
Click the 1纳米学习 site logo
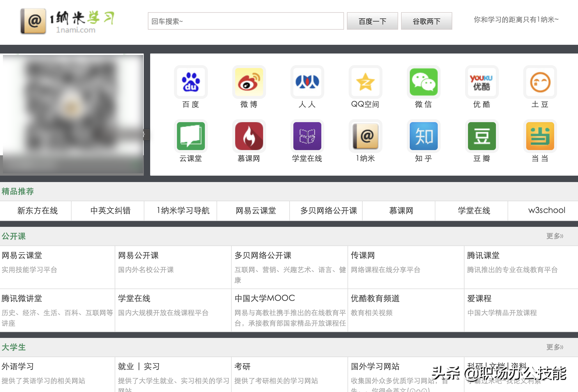pyautogui.click(x=68, y=21)
